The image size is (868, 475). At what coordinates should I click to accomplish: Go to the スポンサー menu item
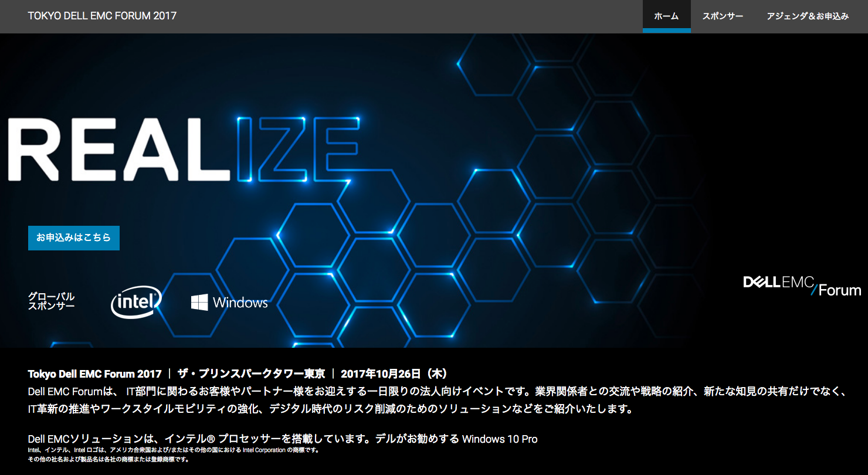pyautogui.click(x=723, y=16)
